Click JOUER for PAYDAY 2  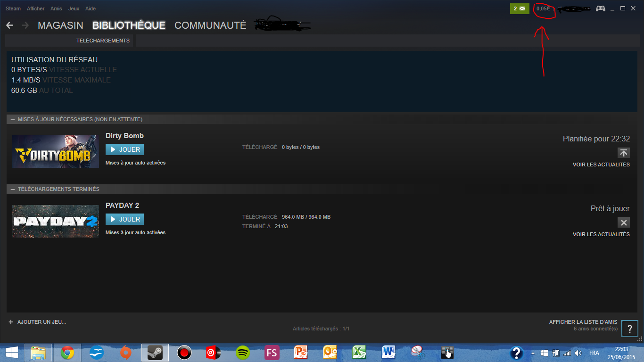125,219
